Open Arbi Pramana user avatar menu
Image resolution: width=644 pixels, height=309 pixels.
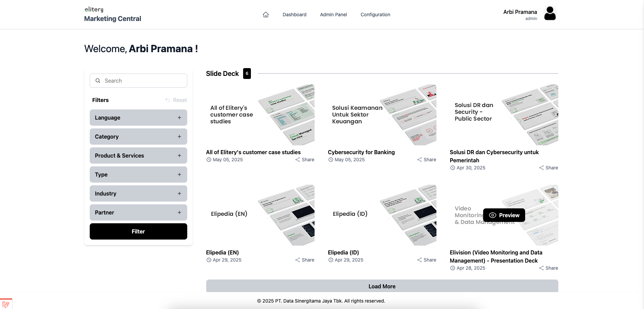point(550,14)
